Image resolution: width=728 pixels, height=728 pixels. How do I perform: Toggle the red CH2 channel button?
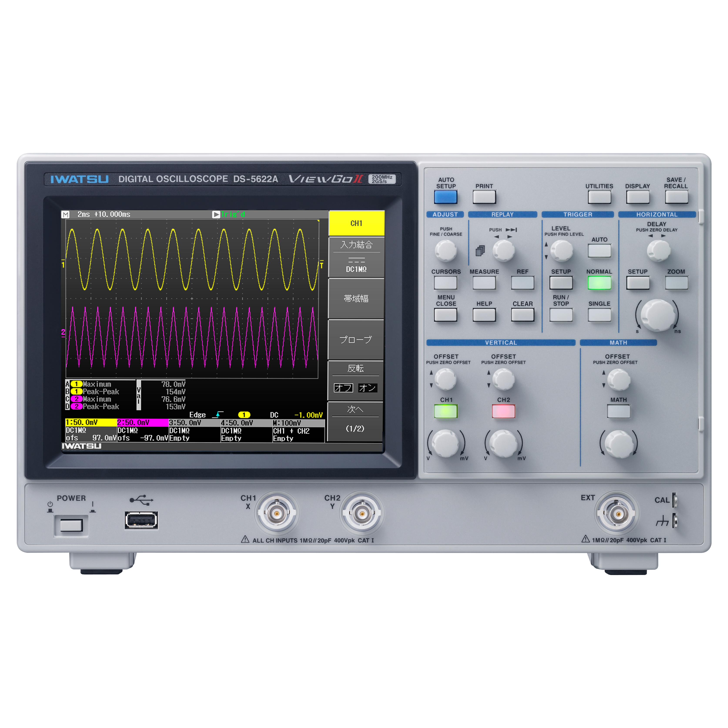[503, 411]
